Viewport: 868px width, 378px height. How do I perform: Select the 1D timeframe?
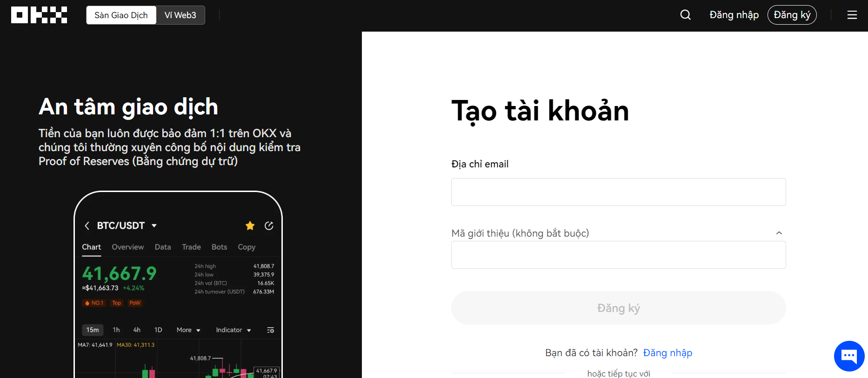coord(158,330)
